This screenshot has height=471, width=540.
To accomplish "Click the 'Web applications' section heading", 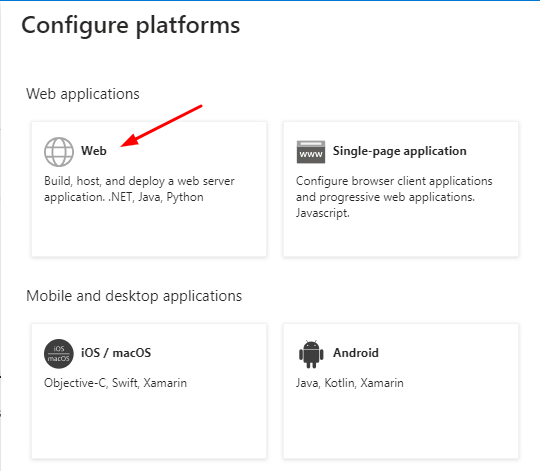I will click(83, 94).
